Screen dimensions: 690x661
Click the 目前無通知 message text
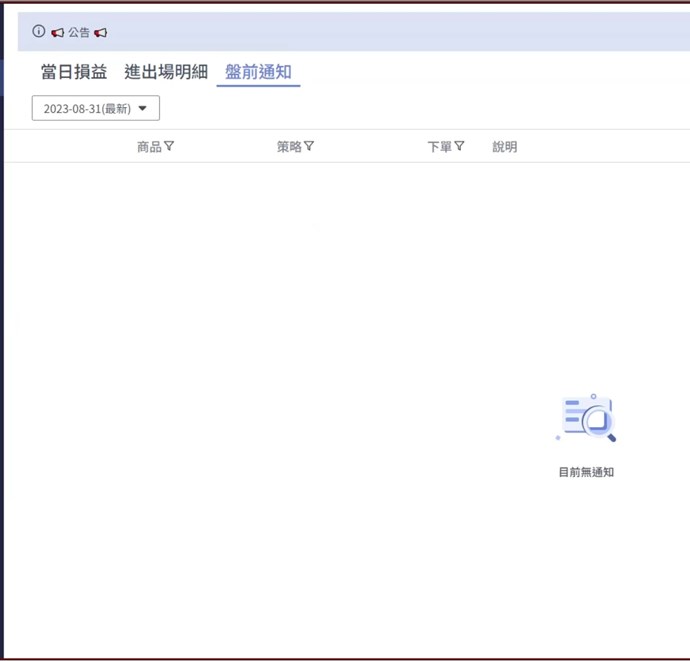[586, 472]
